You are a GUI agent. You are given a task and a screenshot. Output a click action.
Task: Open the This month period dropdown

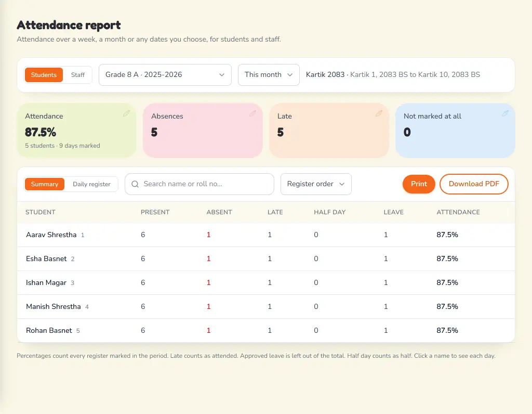269,75
